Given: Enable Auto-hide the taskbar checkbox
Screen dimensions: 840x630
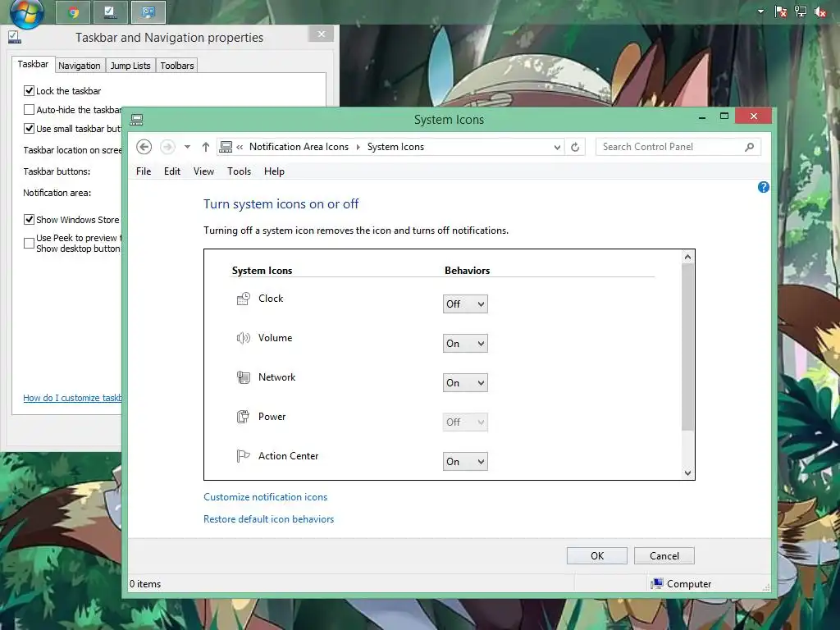Looking at the screenshot, I should (x=29, y=110).
